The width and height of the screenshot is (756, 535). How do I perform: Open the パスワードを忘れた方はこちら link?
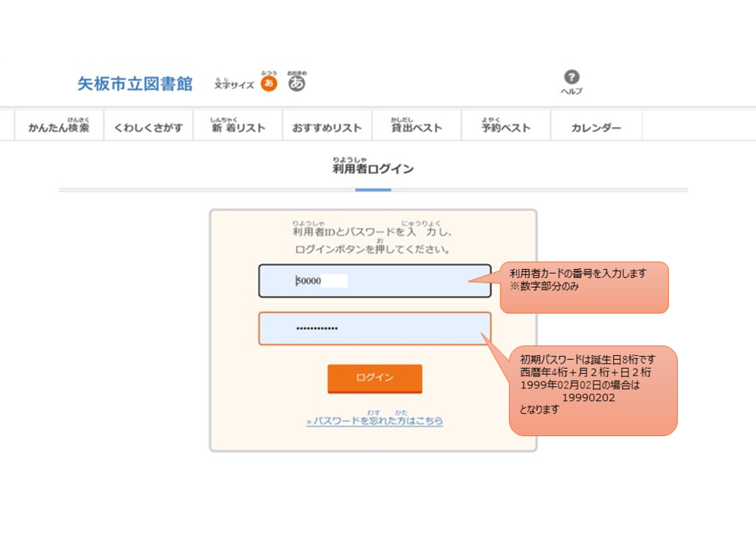375,420
